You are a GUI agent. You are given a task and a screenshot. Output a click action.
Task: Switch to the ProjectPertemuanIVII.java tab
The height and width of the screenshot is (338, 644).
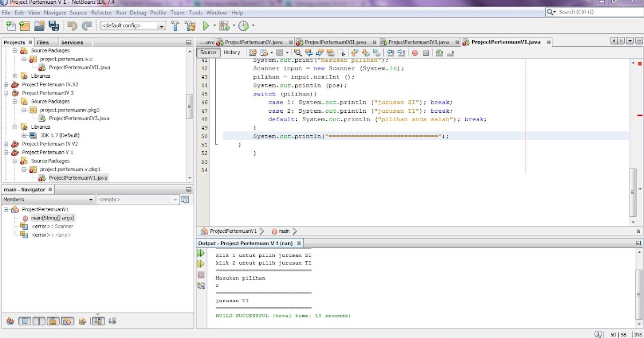pyautogui.click(x=335, y=42)
